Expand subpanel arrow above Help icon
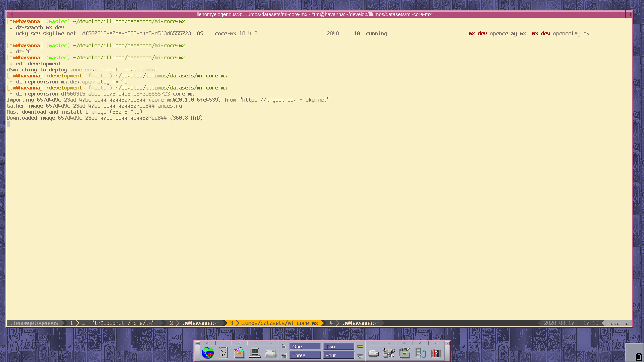The width and height of the screenshot is (644, 362). [436, 343]
